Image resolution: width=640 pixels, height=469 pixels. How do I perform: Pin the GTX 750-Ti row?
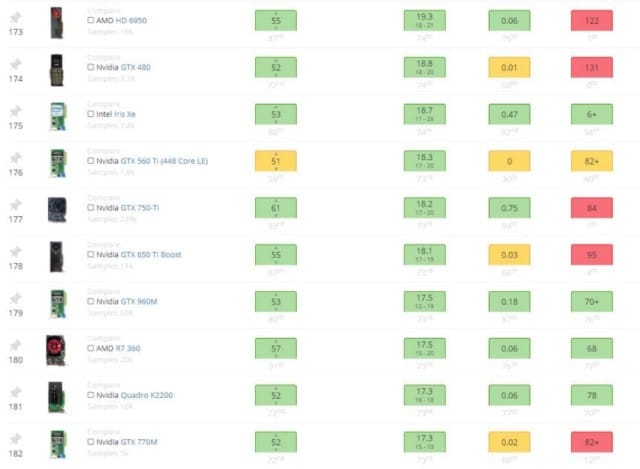pos(16,205)
